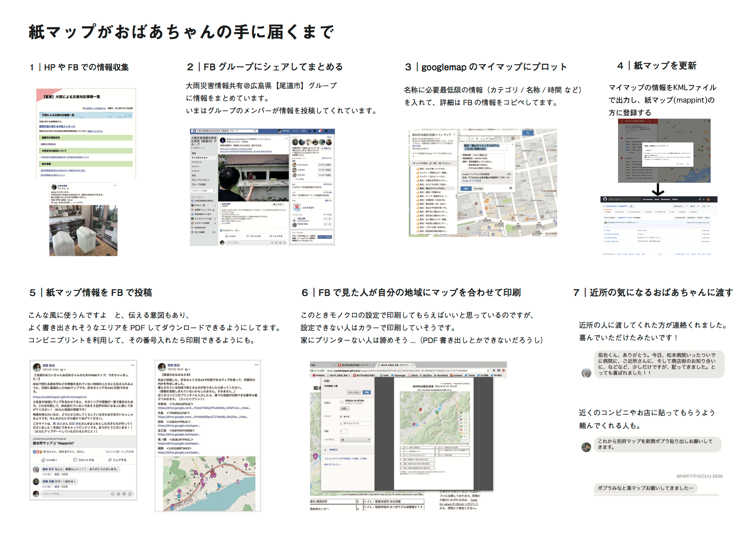Click three-dot menu beside the 給水所/お風呂/洗濯/トイレ マップ title
The width and height of the screenshot is (756, 535).
[455, 134]
